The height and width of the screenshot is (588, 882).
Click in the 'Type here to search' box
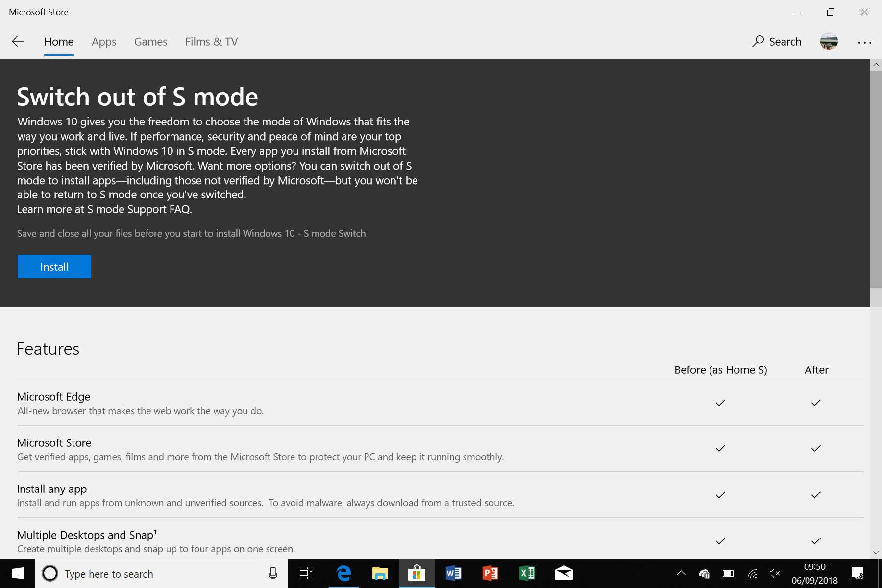coord(162,573)
